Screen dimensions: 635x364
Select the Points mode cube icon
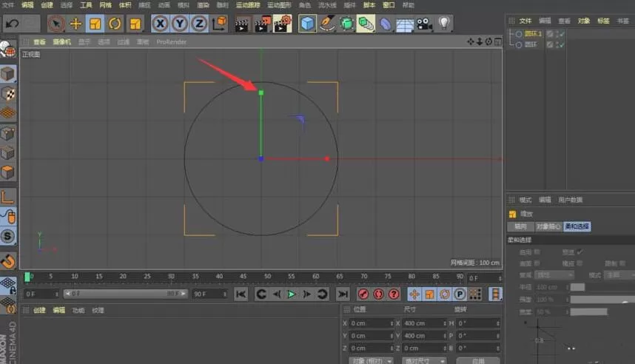(8, 133)
